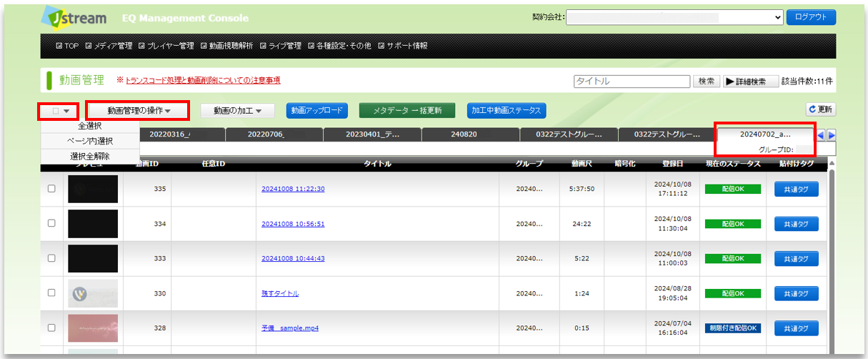Click the タイトル search input field
868x359 pixels.
(632, 82)
